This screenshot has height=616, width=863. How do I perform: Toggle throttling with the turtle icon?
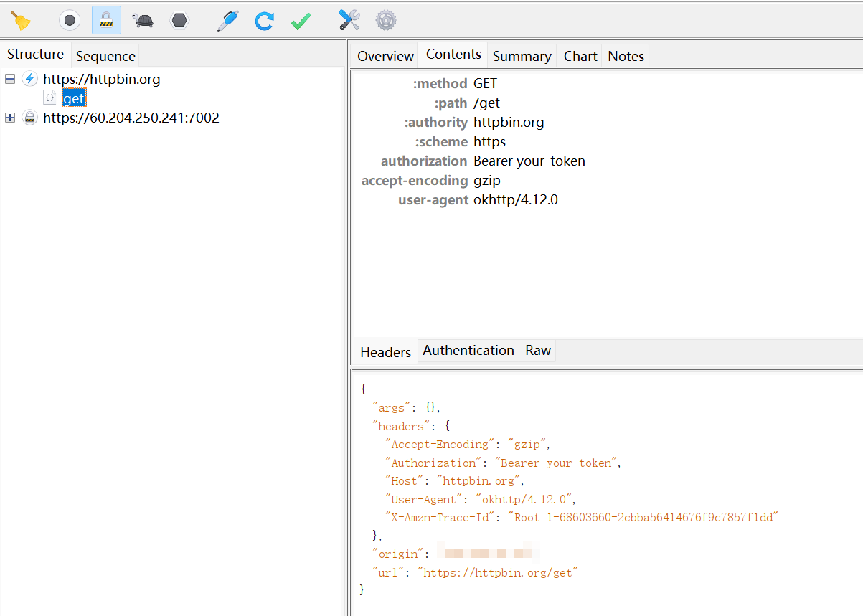(x=143, y=20)
